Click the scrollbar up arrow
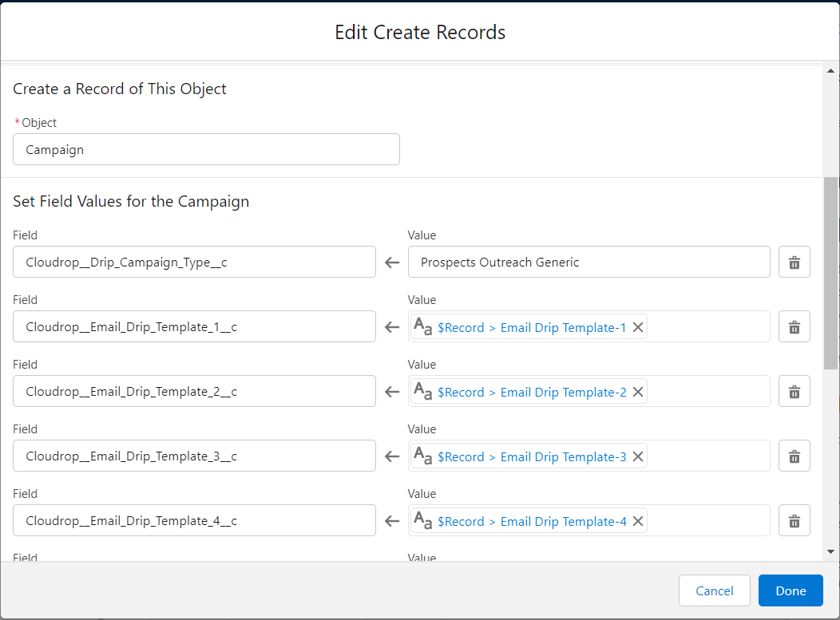 pos(830,71)
